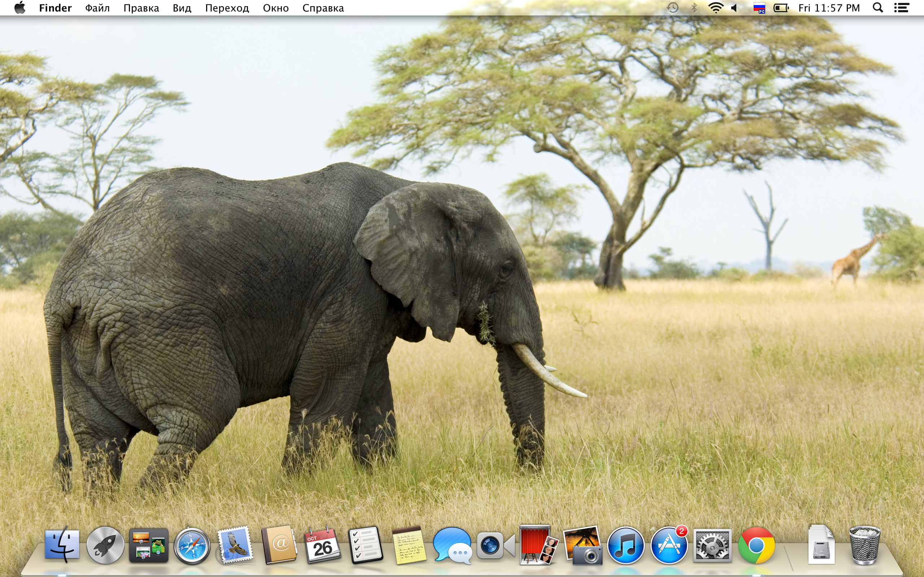Open the Переход menu
The height and width of the screenshot is (577, 924).
[x=227, y=8]
